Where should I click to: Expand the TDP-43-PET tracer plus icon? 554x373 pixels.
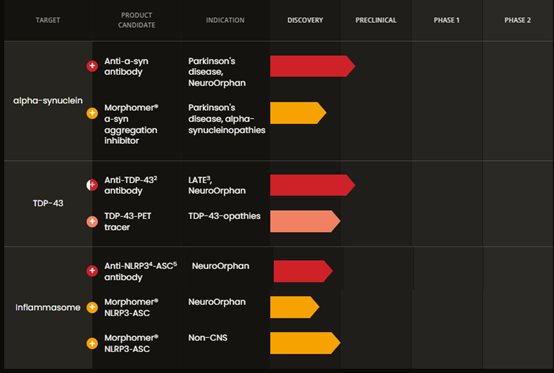click(92, 221)
